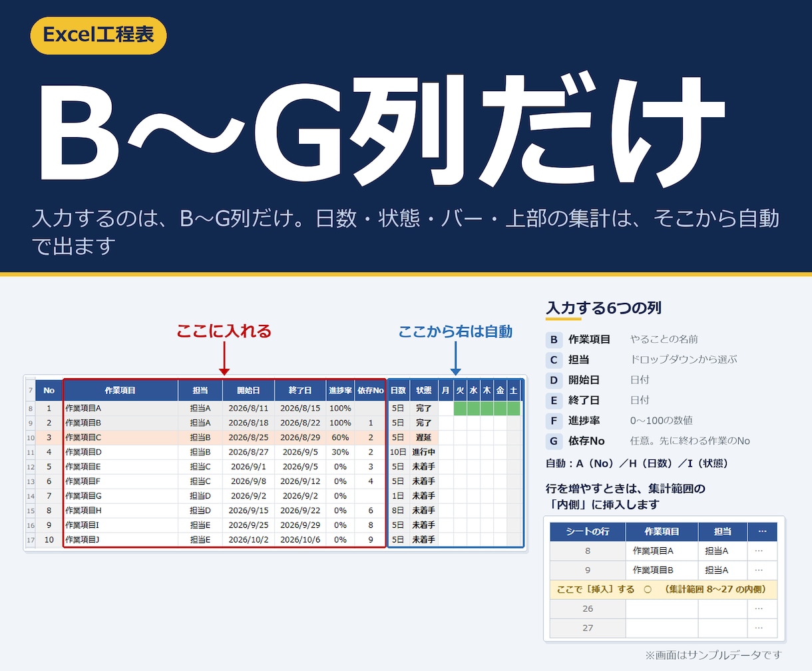Image resolution: width=812 pixels, height=671 pixels.
Task: Click the 2026/8/27 date cell
Action: [248, 452]
